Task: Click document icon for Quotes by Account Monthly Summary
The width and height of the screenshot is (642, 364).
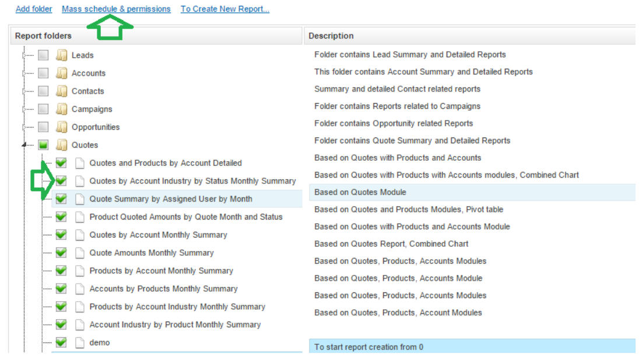Action: coord(80,235)
